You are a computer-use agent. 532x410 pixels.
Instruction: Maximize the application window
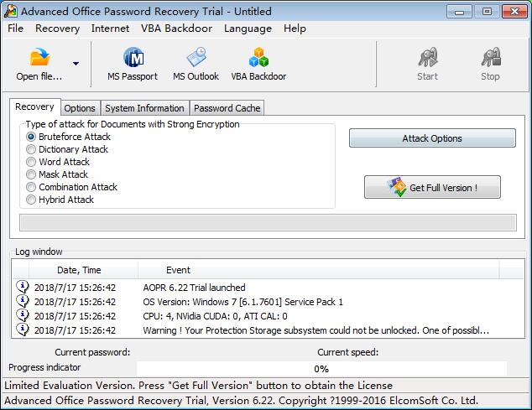coord(487,12)
